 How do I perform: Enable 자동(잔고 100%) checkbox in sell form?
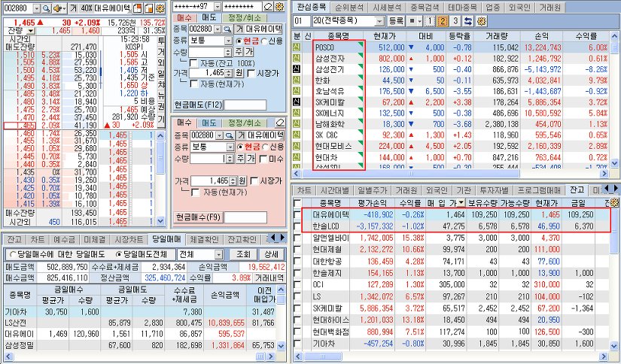193,63
